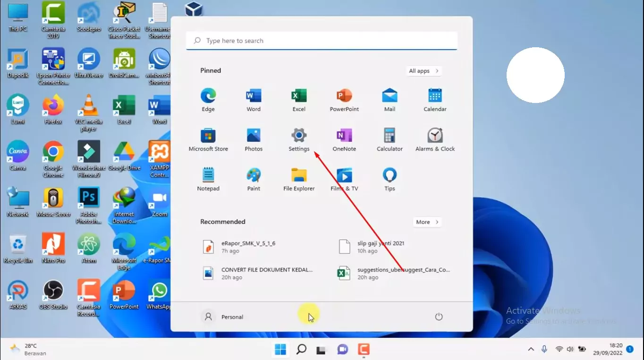Image resolution: width=644 pixels, height=360 pixels.
Task: Open the notification badge in taskbar
Action: click(x=630, y=349)
